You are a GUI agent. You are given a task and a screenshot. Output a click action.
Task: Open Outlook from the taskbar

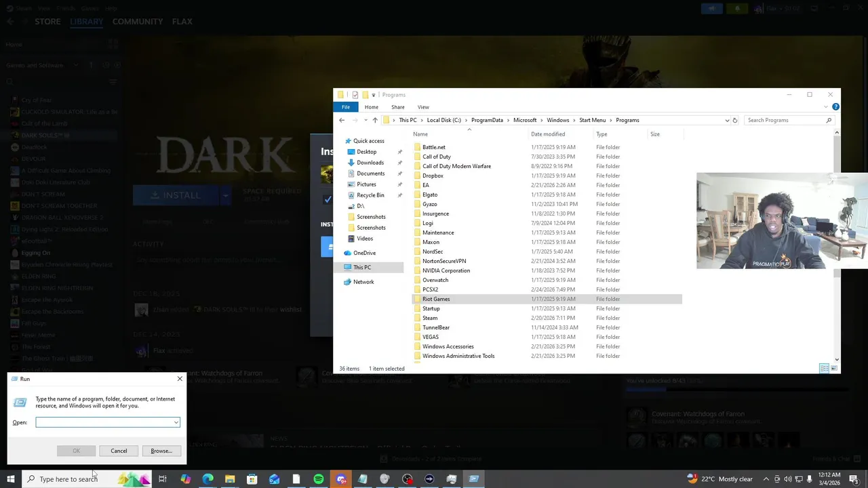pyautogui.click(x=274, y=479)
